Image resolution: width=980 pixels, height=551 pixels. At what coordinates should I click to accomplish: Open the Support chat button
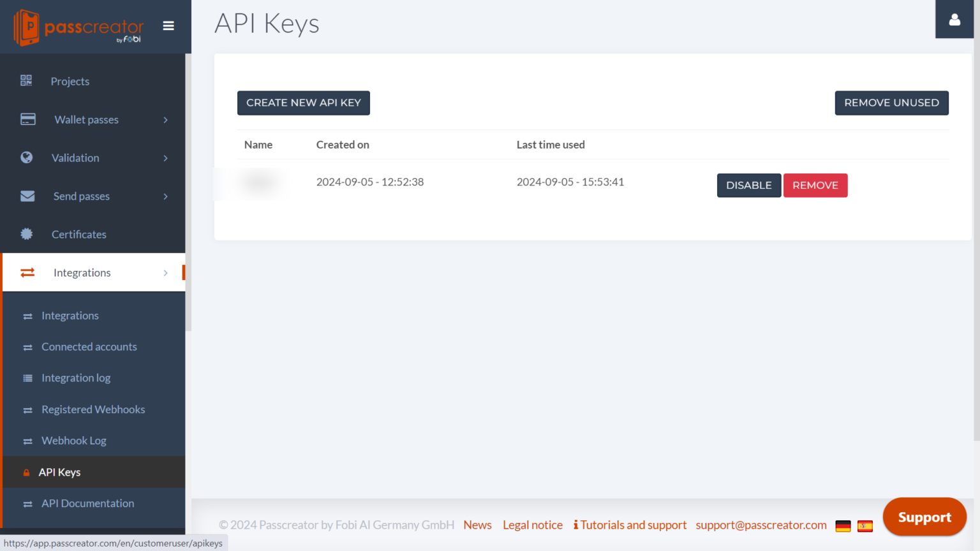pos(924,517)
